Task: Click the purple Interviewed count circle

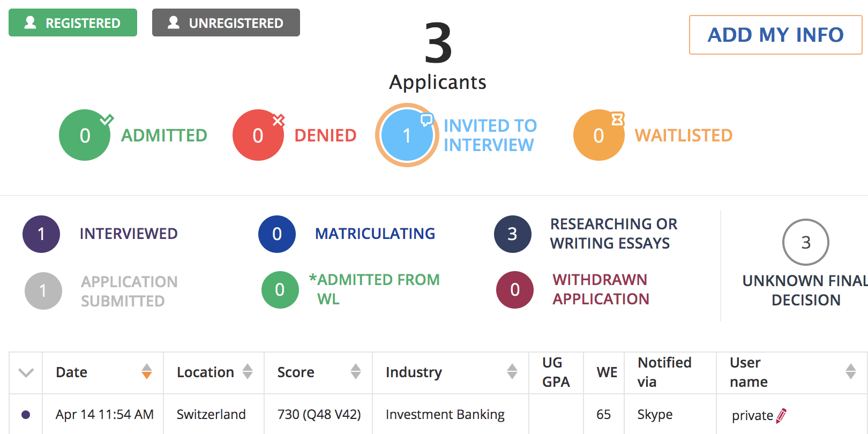Action: coord(41,234)
